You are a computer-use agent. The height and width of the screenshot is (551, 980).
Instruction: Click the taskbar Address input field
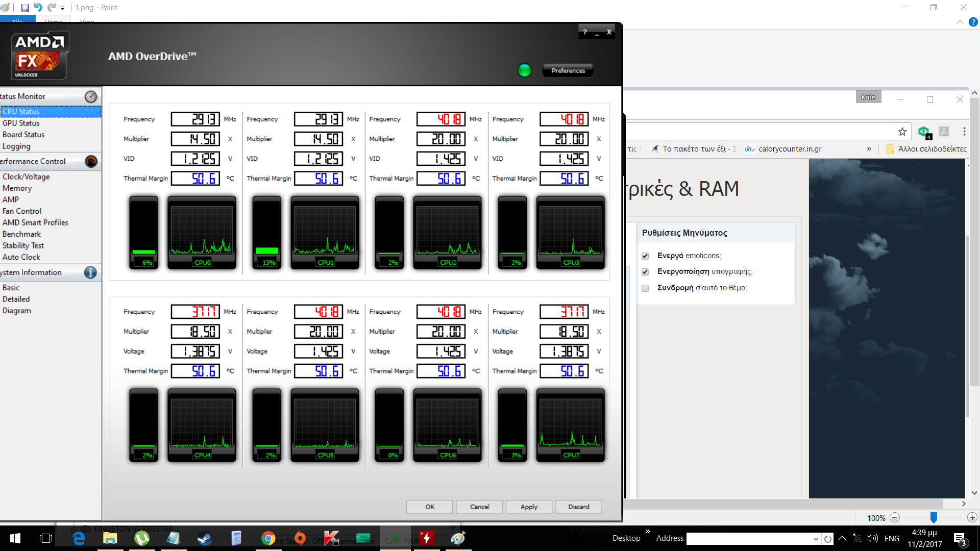pos(749,539)
